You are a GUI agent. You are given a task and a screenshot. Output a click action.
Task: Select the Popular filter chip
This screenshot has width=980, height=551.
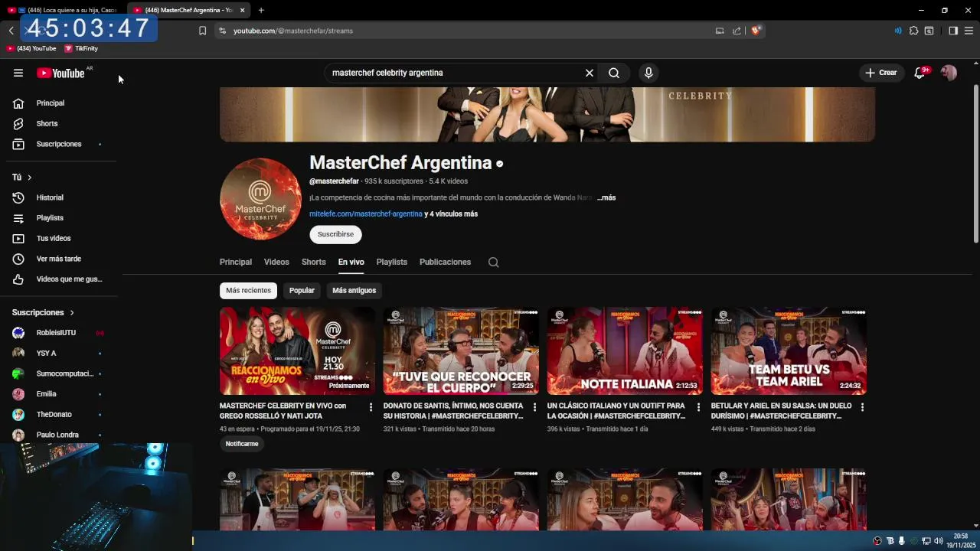[302, 291]
